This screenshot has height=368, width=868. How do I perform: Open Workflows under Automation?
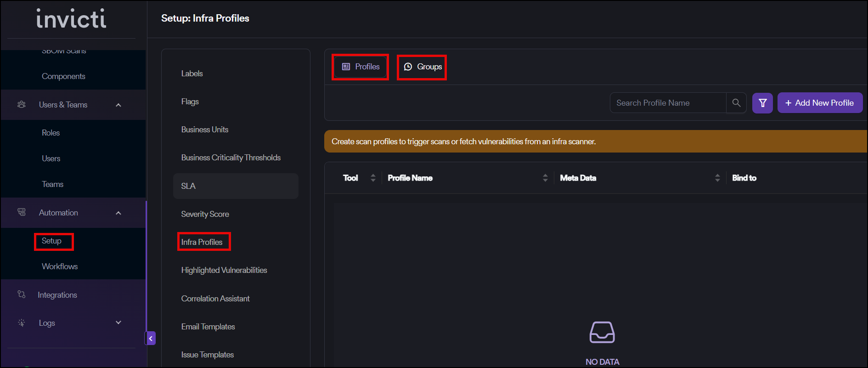(x=60, y=266)
